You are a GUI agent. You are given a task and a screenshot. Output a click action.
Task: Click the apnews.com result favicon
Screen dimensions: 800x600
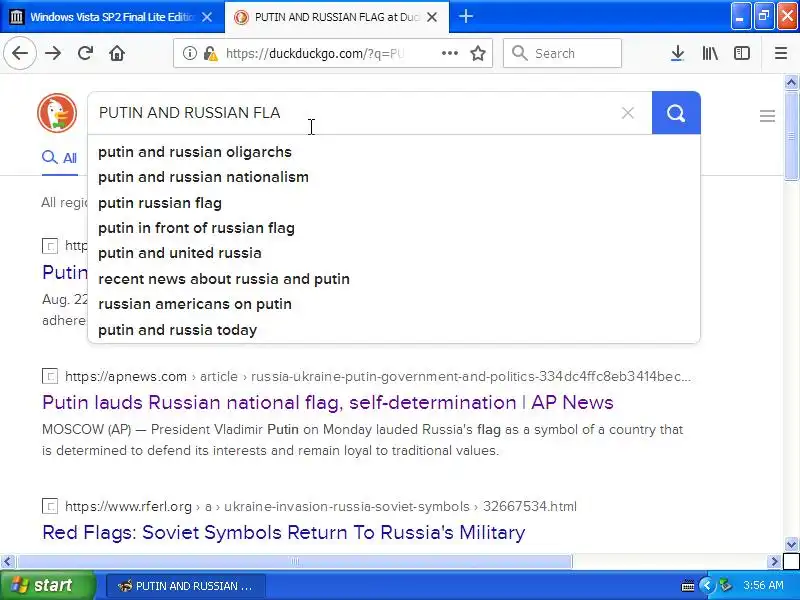coord(49,377)
